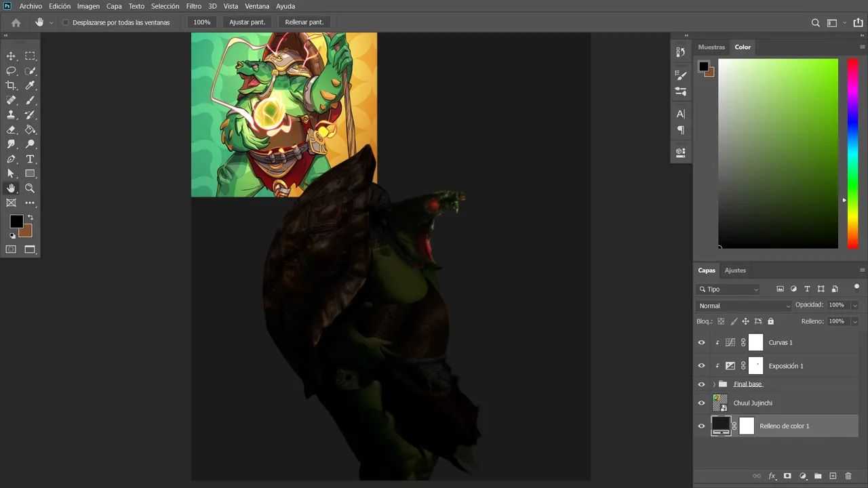Select the Crop tool
Screen dimensions: 868x488
click(x=11, y=85)
